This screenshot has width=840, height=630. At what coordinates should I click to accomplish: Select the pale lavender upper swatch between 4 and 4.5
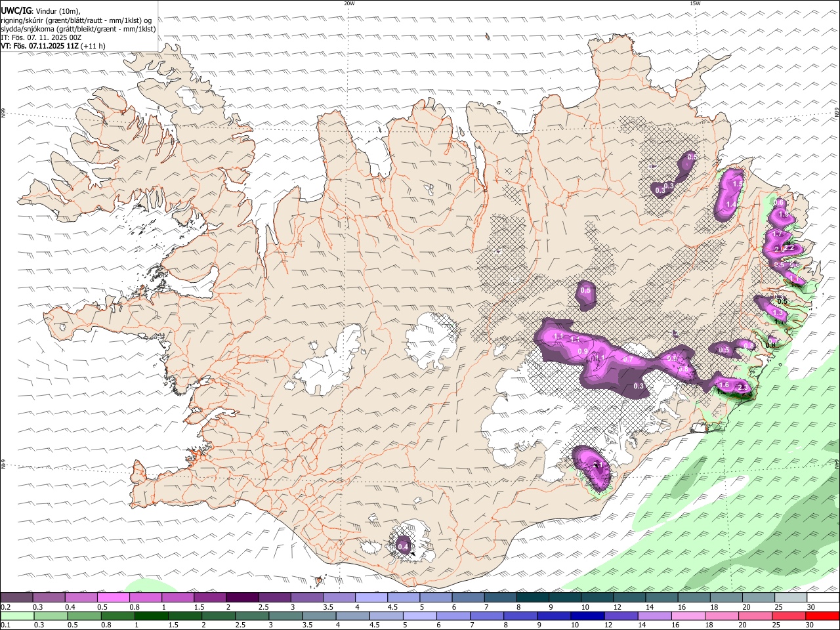point(371,597)
